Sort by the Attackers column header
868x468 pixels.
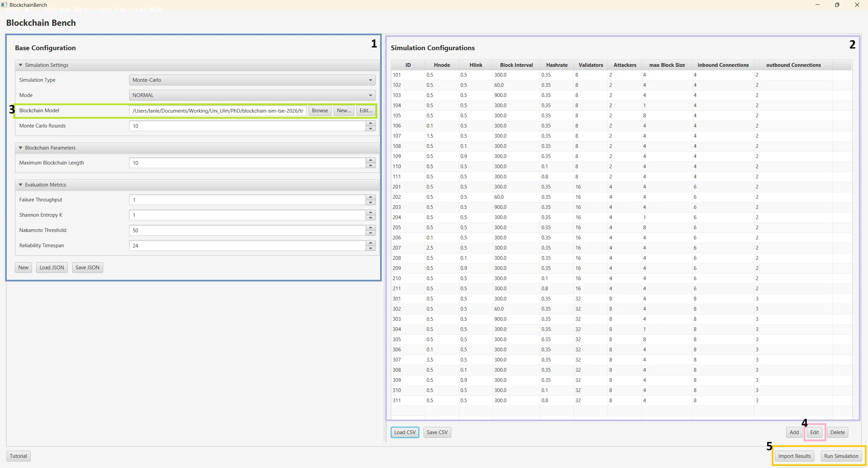pos(625,65)
